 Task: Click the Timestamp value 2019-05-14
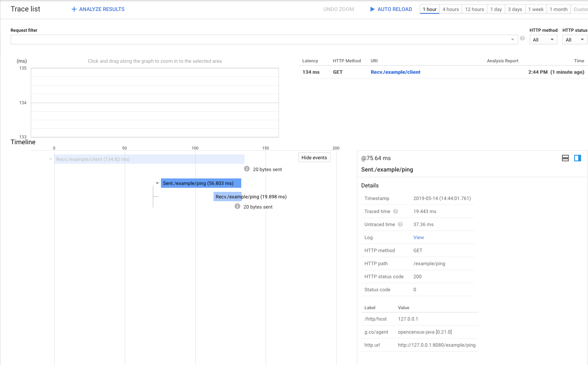[x=442, y=198]
